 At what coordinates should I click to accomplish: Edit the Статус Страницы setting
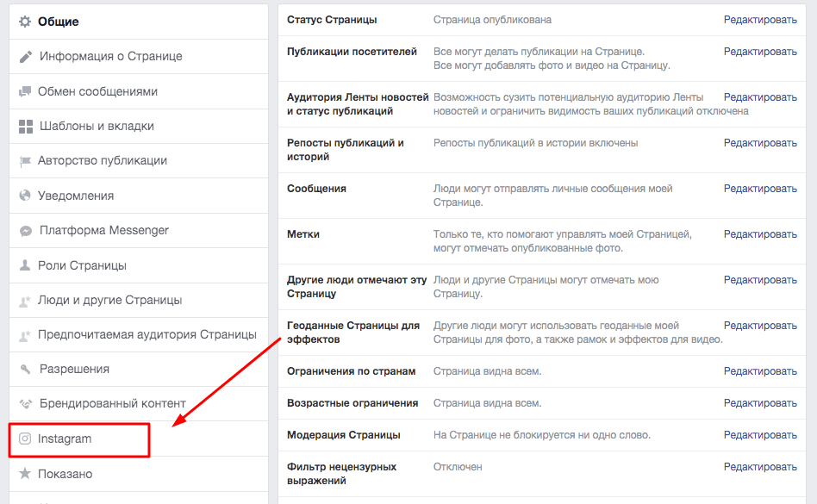pyautogui.click(x=760, y=20)
